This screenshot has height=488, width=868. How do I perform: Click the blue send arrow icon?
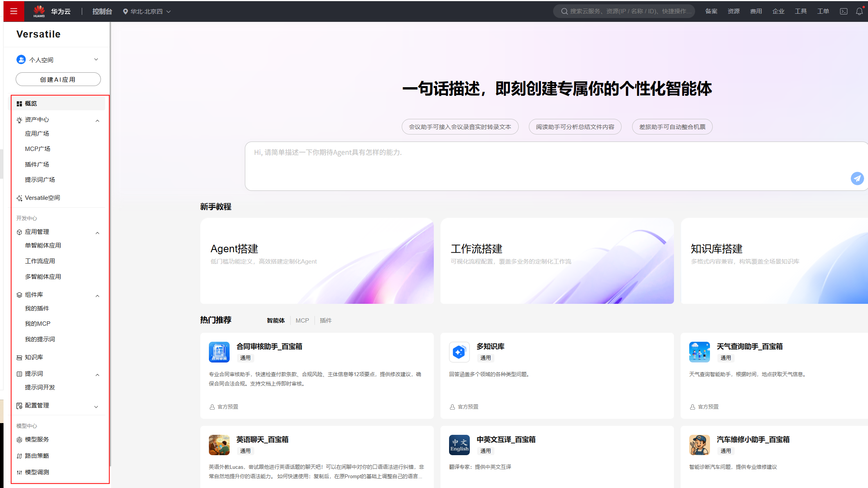tap(857, 178)
